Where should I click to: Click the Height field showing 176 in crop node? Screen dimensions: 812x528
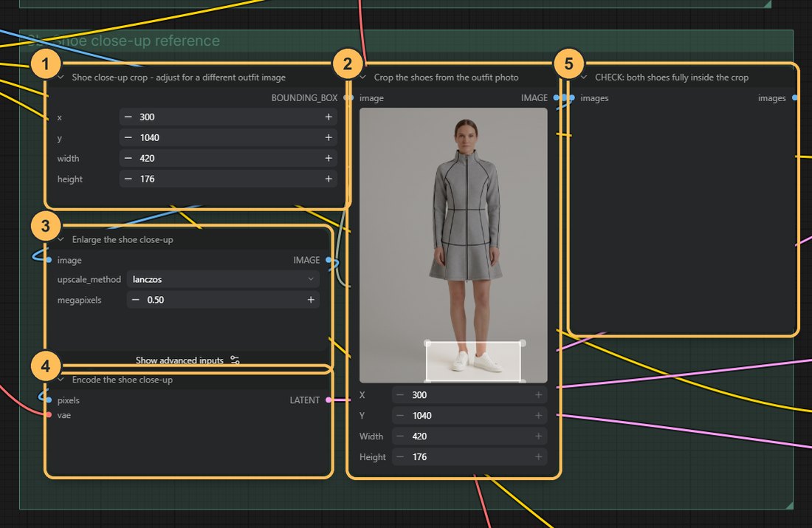(x=469, y=457)
